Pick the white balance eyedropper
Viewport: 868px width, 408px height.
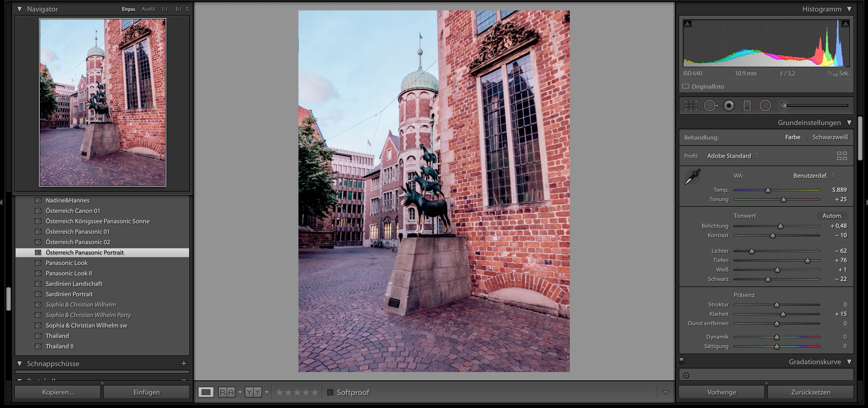(x=692, y=177)
